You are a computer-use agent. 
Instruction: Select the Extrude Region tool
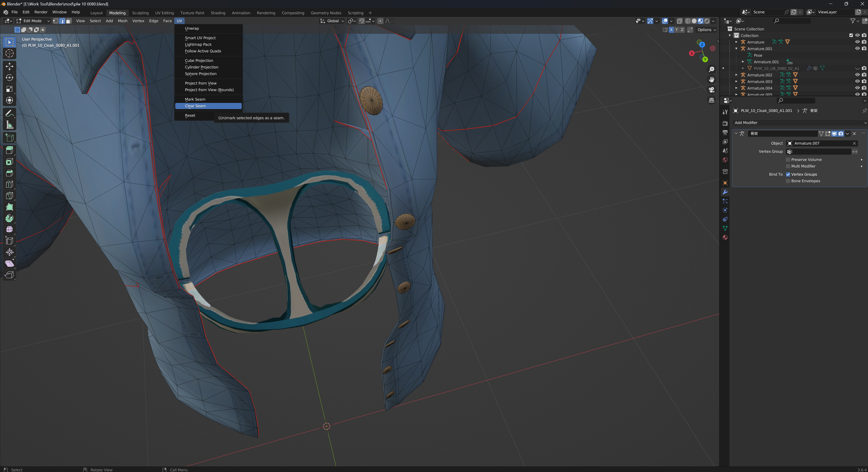click(10, 150)
